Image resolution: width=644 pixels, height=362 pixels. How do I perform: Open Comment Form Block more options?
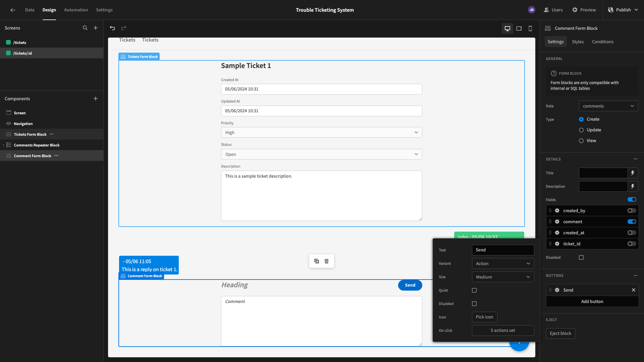56,156
